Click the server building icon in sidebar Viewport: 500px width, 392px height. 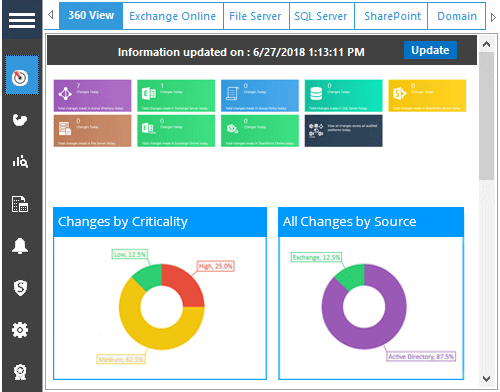(x=20, y=204)
